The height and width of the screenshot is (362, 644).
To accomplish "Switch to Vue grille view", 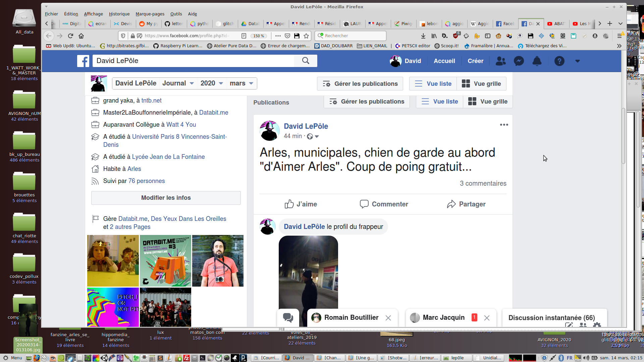I will coord(481,84).
